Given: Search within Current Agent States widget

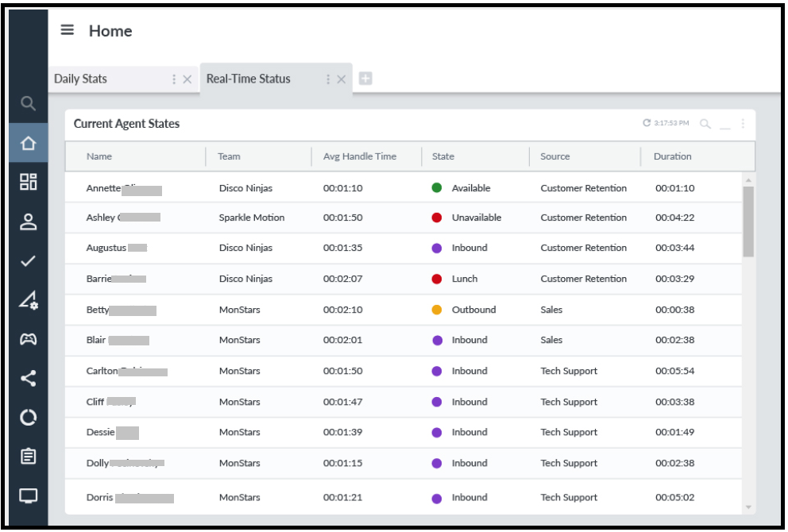Looking at the screenshot, I should point(705,124).
